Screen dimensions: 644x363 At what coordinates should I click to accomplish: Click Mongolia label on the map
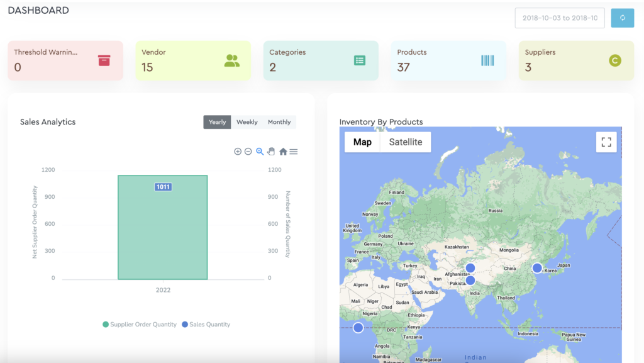point(509,250)
